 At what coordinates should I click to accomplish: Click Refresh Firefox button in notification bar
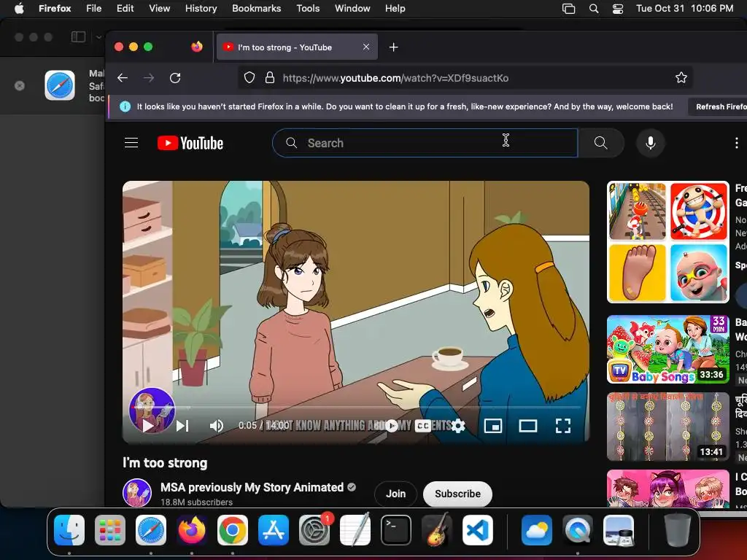[x=718, y=106]
